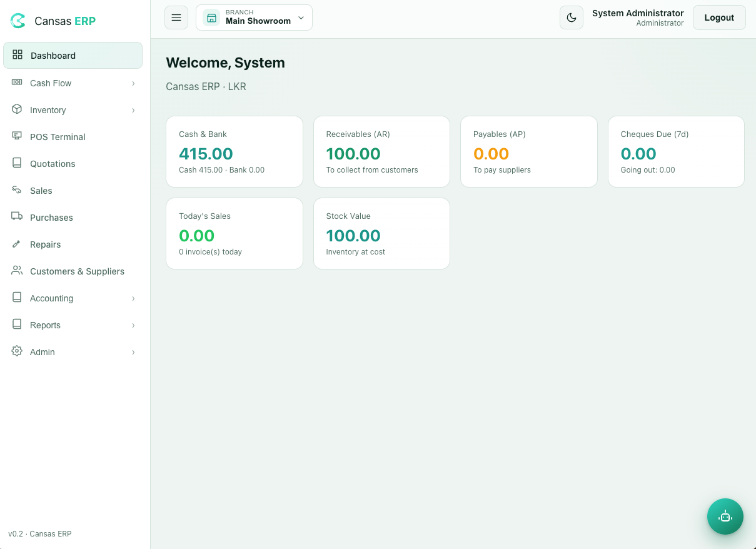Click the Admin gear icon

click(x=17, y=351)
